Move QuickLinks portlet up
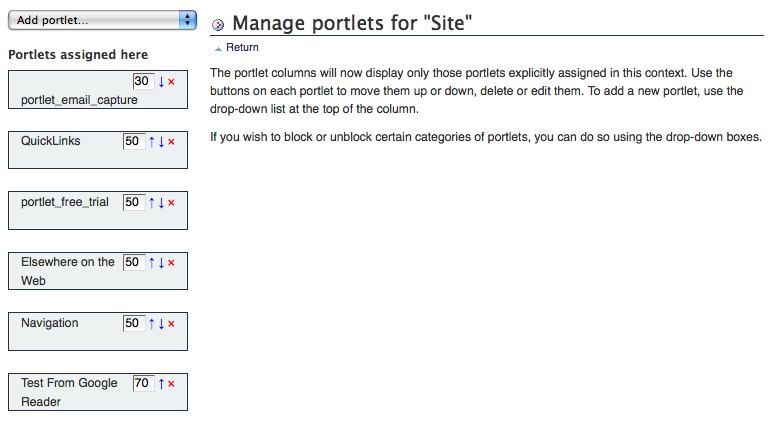This screenshot has height=438, width=772. click(152, 142)
